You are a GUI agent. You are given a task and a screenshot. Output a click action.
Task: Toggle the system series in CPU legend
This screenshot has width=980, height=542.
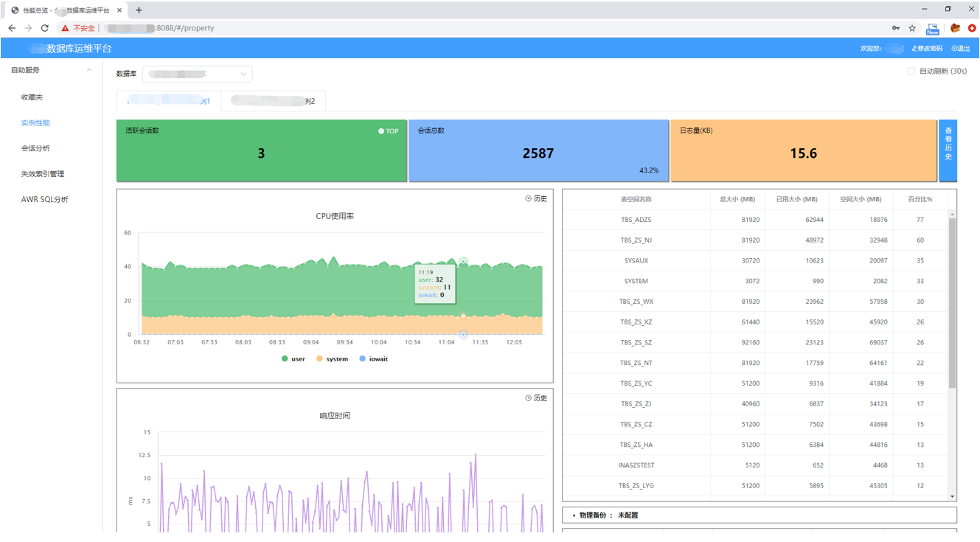[332, 359]
